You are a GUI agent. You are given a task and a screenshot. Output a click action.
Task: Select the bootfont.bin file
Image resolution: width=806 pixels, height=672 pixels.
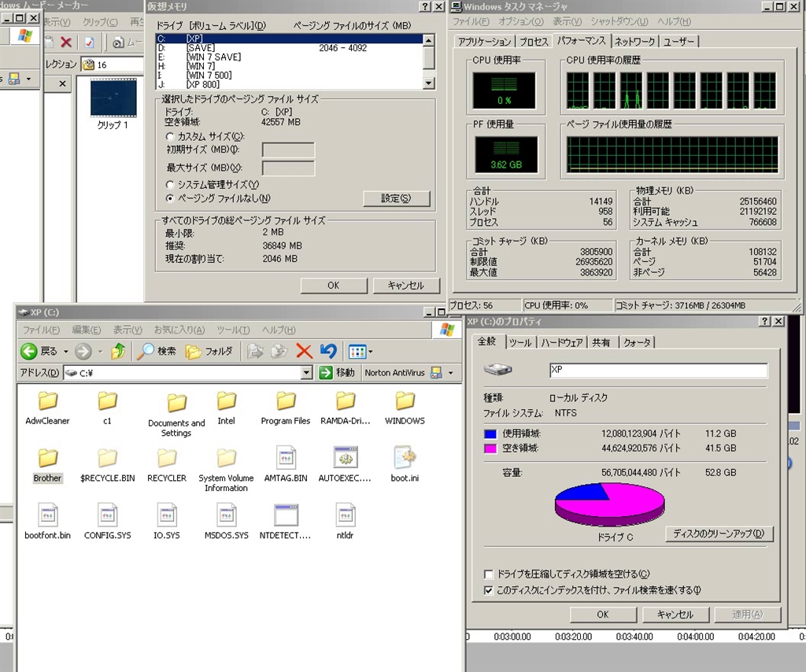[x=48, y=521]
